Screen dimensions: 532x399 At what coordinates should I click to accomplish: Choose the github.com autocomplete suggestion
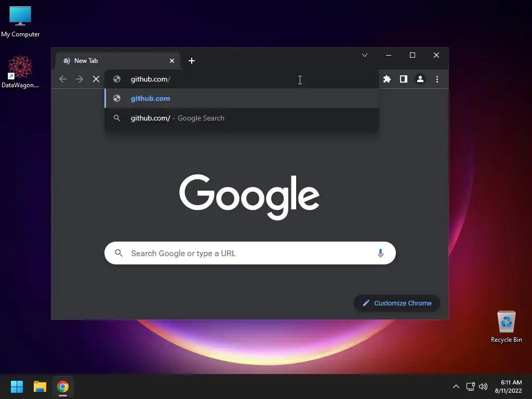[242, 98]
